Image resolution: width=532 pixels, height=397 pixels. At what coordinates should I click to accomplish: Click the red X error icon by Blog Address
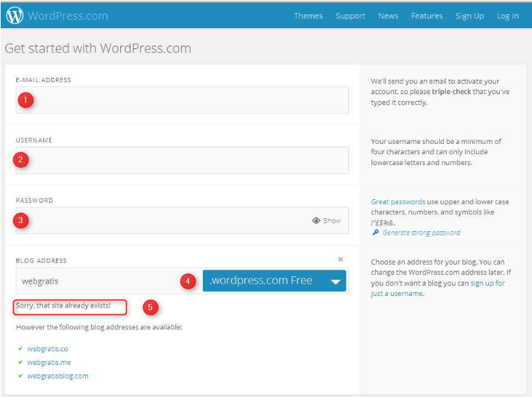coord(340,259)
